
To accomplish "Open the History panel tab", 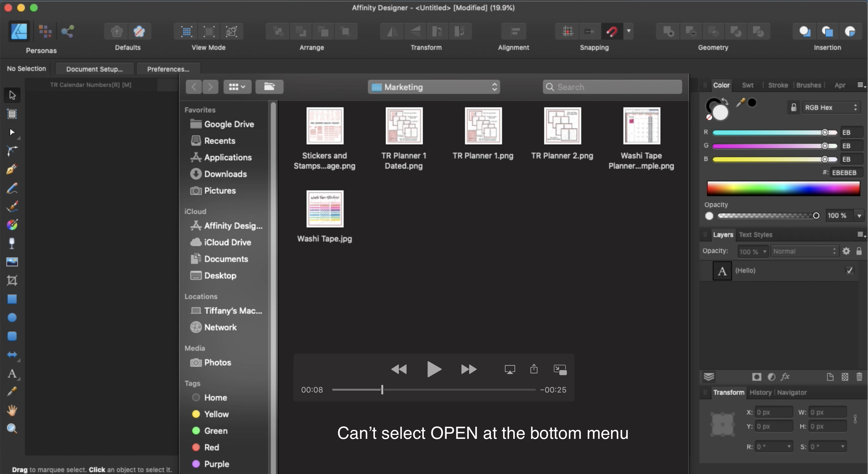I will click(760, 393).
